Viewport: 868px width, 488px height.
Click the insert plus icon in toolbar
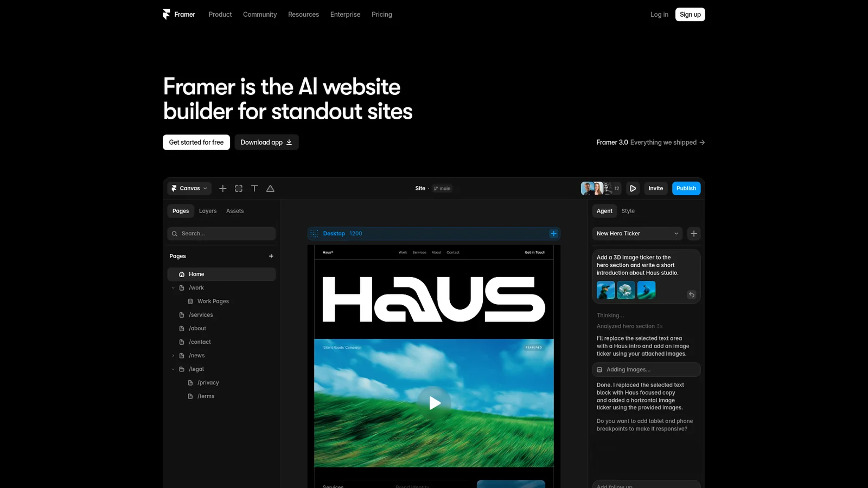click(222, 188)
